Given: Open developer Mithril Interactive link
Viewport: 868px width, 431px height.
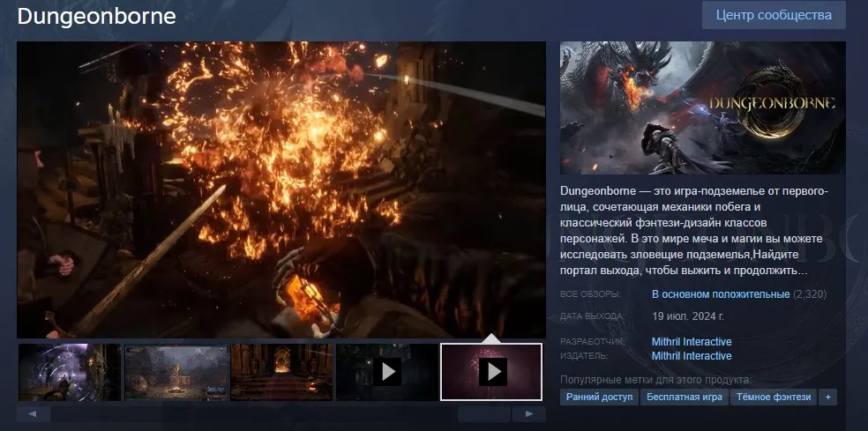Looking at the screenshot, I should (x=692, y=341).
